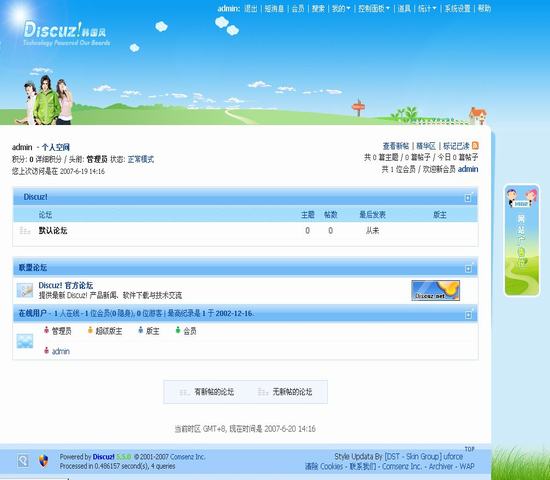Click the 标记已读 link
Viewport: 550px width, 480px height.
click(x=456, y=146)
